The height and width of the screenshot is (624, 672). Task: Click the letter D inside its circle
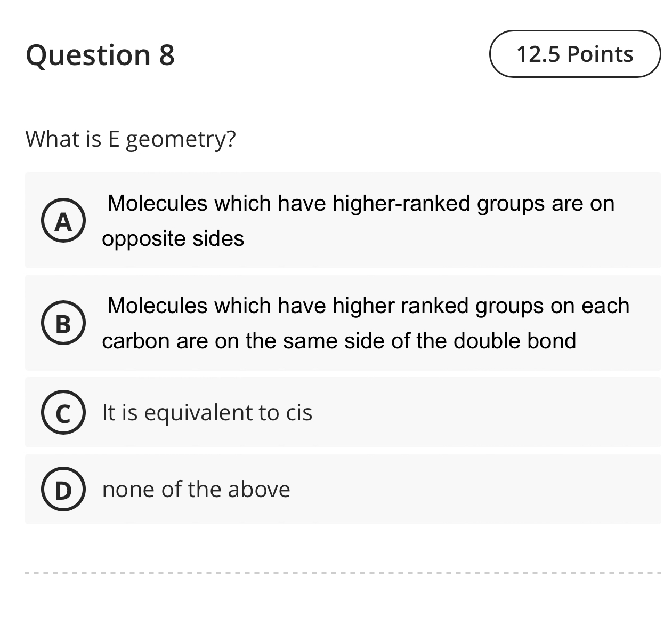[63, 489]
